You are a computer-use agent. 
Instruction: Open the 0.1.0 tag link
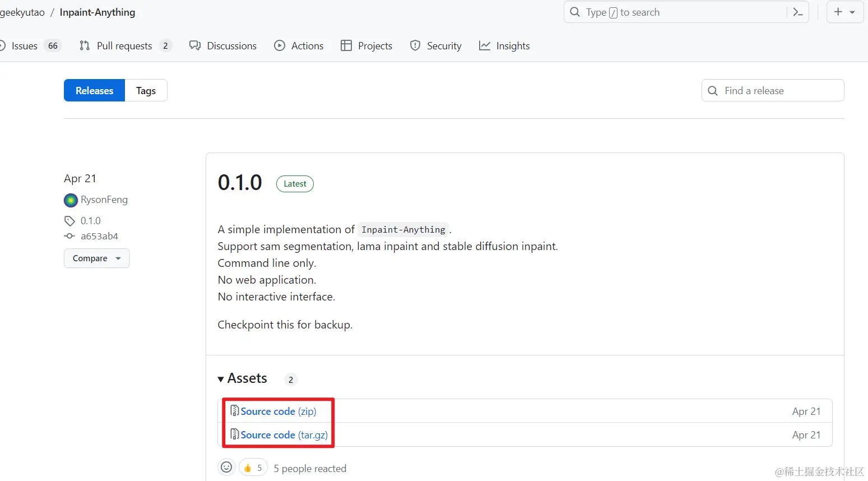(x=91, y=220)
